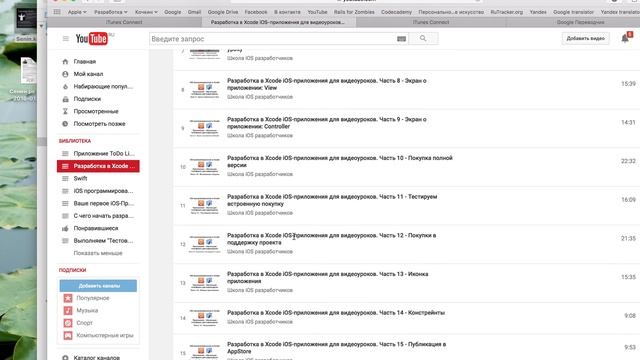Open Safari favorites grid icon
Screen dimensions: 640x360
click(x=57, y=12)
